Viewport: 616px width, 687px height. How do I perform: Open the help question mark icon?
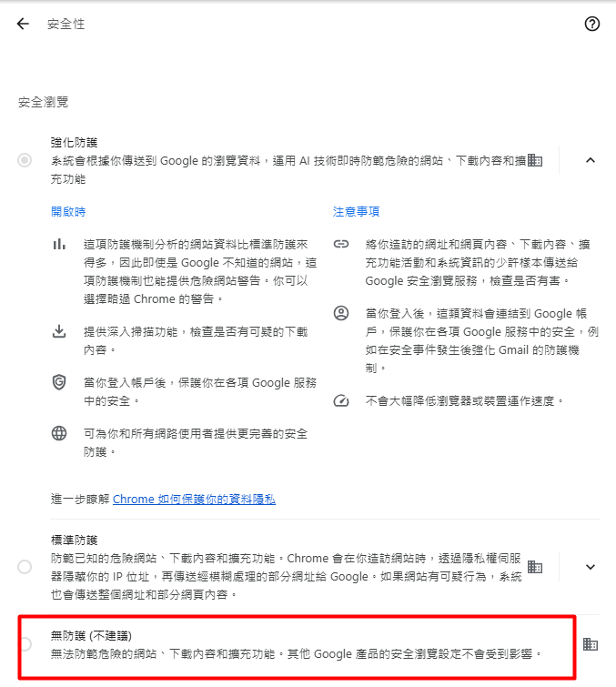point(592,24)
